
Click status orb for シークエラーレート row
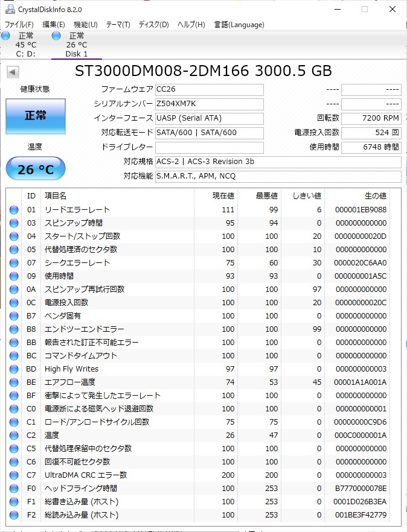click(x=14, y=263)
